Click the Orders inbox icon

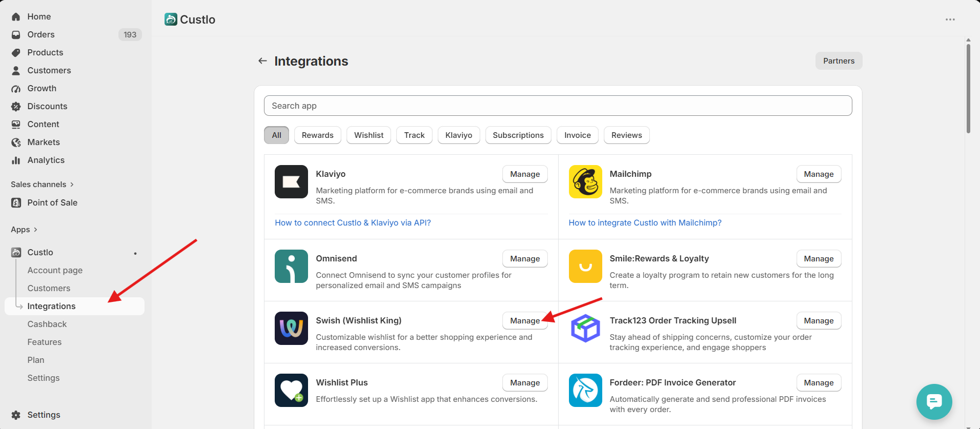(x=16, y=35)
